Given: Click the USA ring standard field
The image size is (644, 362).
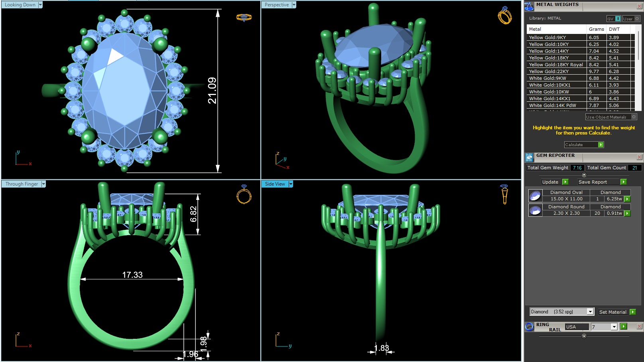Looking at the screenshot, I should (x=577, y=326).
